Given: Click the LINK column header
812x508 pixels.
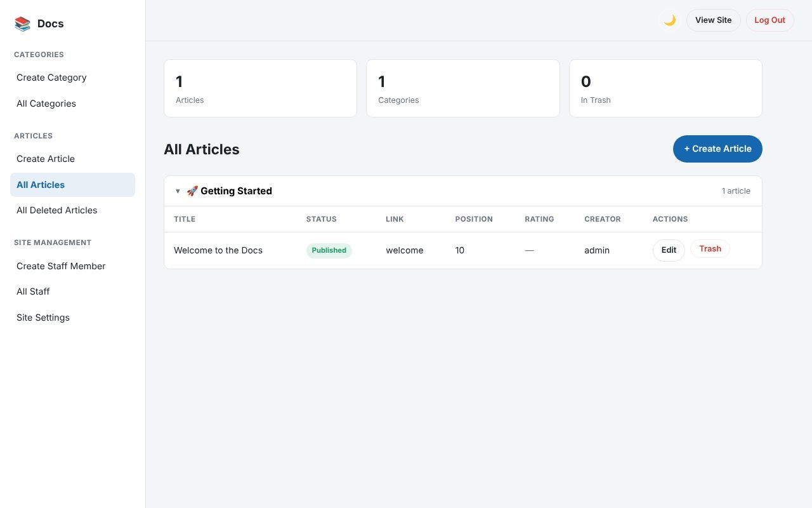Looking at the screenshot, I should [395, 219].
